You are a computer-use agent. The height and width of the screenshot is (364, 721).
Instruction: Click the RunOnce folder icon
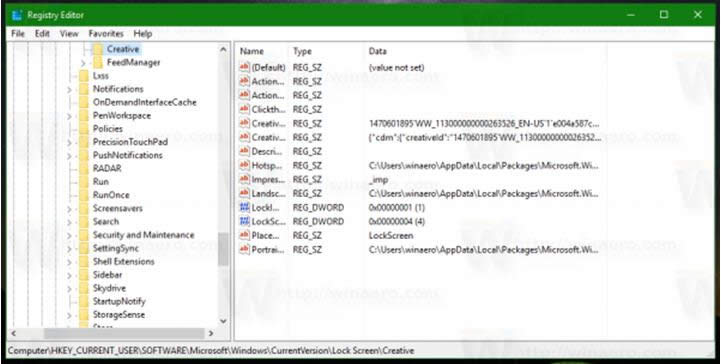(x=84, y=195)
